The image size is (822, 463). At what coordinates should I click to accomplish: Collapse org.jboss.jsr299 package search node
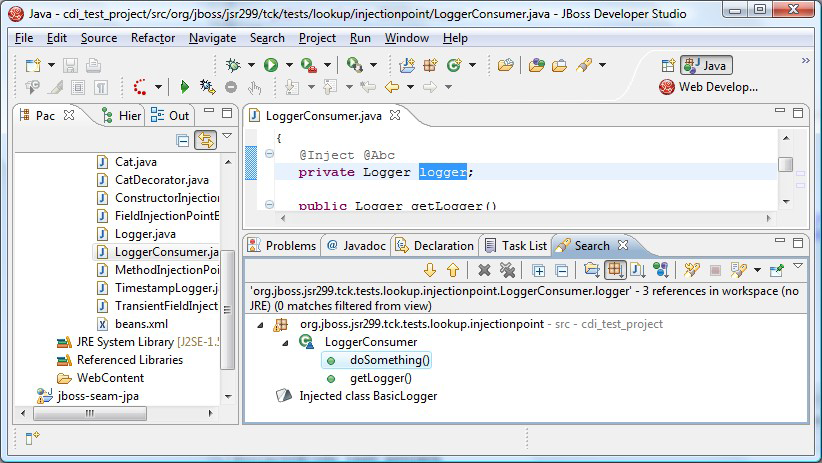coord(260,325)
